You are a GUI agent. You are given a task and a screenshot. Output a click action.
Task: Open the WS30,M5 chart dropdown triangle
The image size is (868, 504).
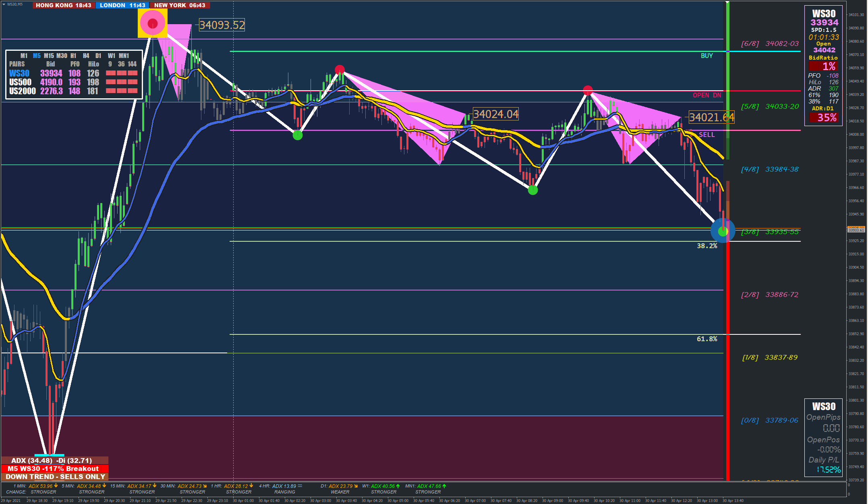click(4, 4)
